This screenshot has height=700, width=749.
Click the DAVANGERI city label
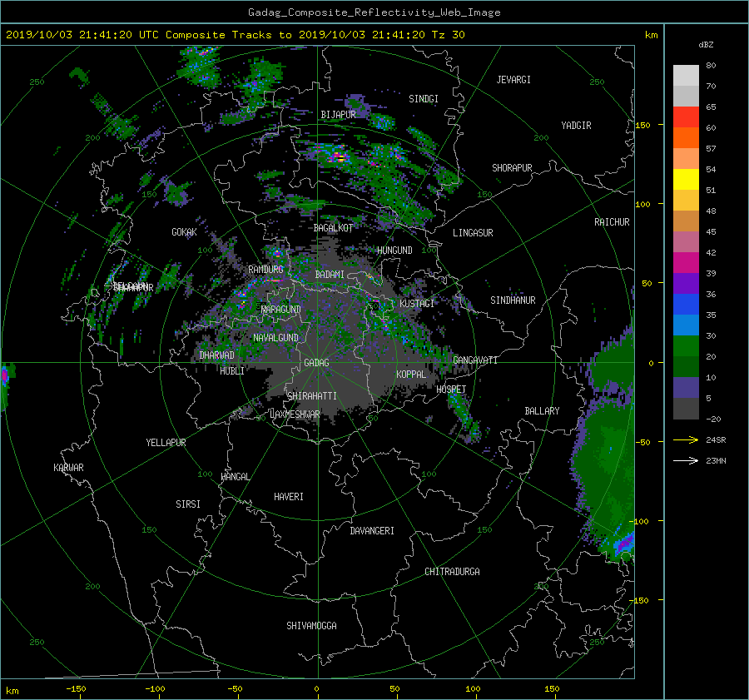372,531
